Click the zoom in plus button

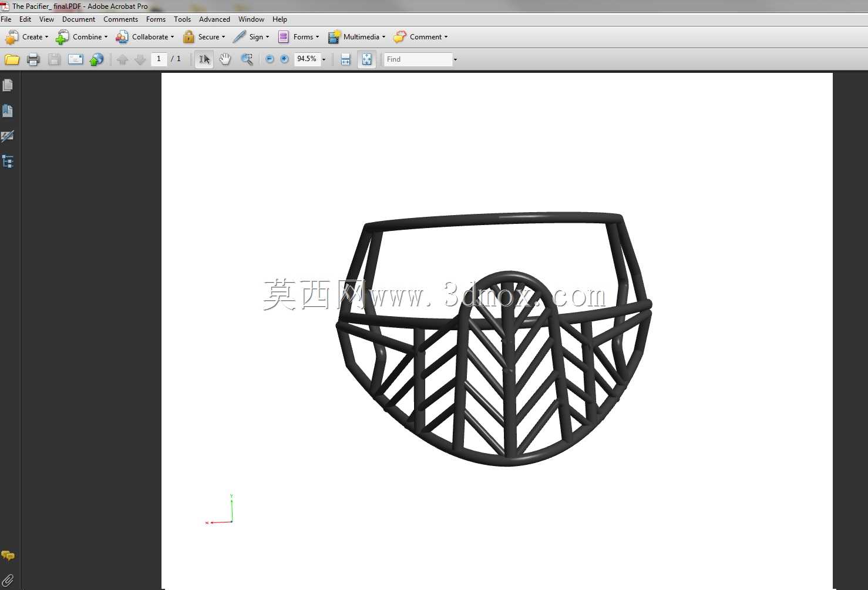(x=284, y=59)
